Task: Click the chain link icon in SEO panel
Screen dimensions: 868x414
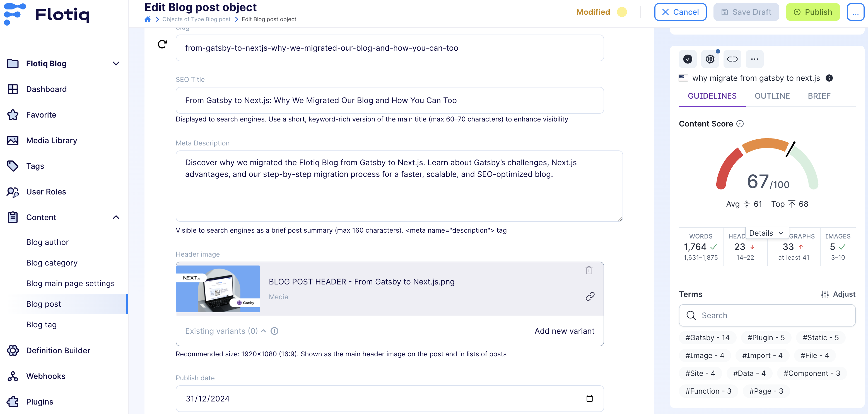Action: click(732, 59)
